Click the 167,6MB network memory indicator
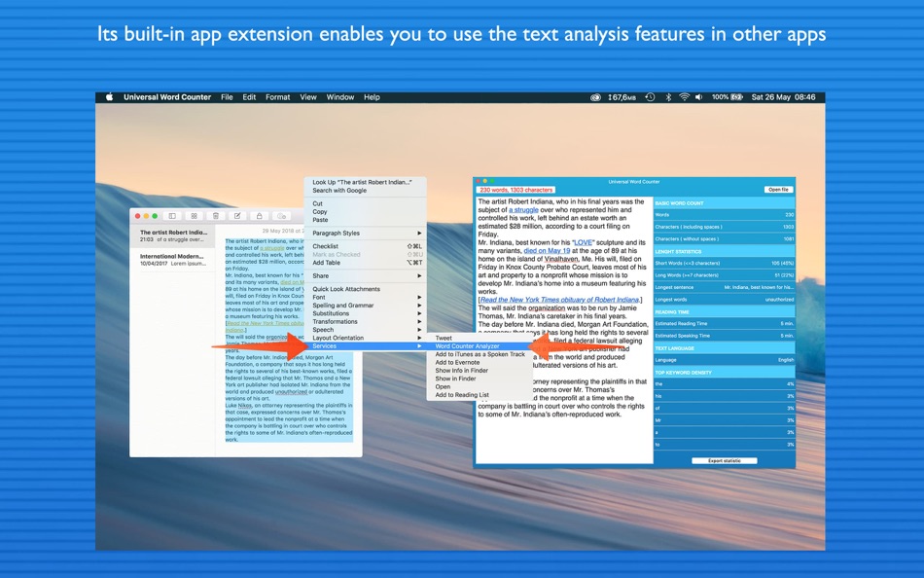Screen dimensions: 924x578 [x=622, y=97]
